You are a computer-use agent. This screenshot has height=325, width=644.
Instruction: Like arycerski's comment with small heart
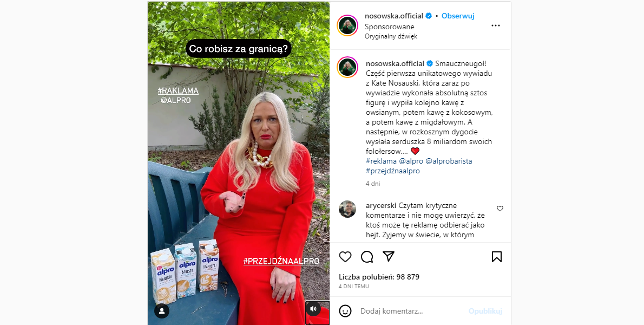(x=500, y=209)
